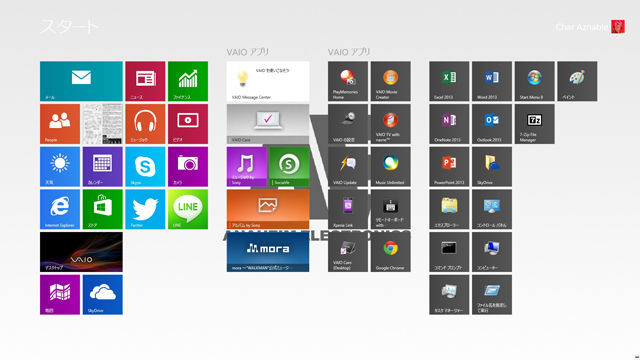640x360 pixels.
Task: Click the red user account avatar
Action: 618,27
